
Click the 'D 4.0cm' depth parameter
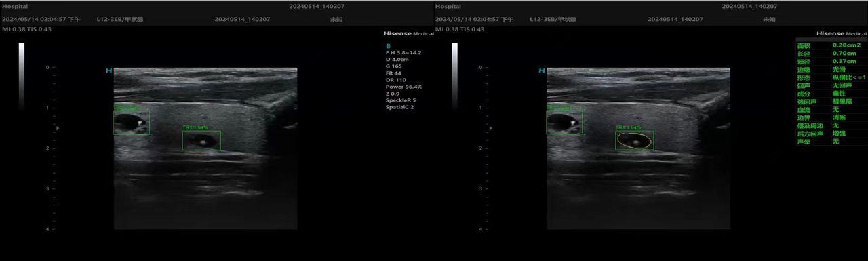[397, 59]
